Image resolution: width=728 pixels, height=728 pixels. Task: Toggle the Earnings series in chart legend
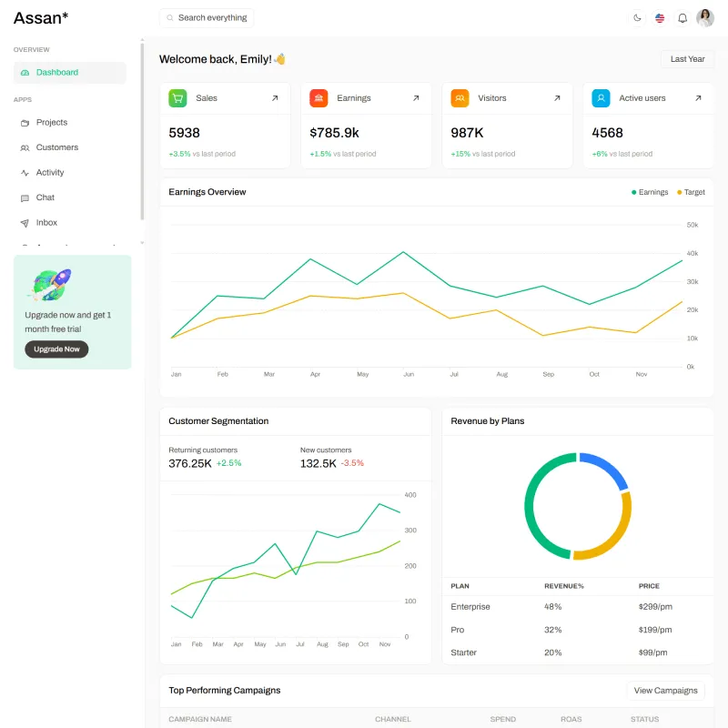(x=650, y=192)
